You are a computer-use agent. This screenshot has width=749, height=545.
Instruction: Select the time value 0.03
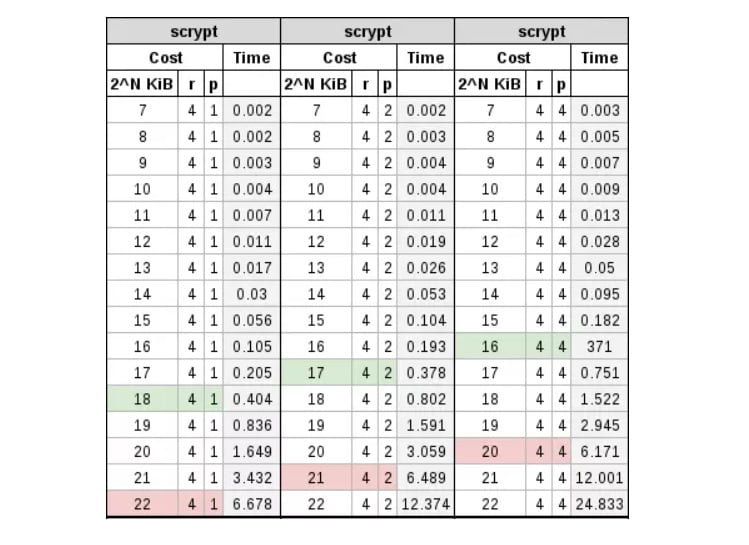click(251, 294)
